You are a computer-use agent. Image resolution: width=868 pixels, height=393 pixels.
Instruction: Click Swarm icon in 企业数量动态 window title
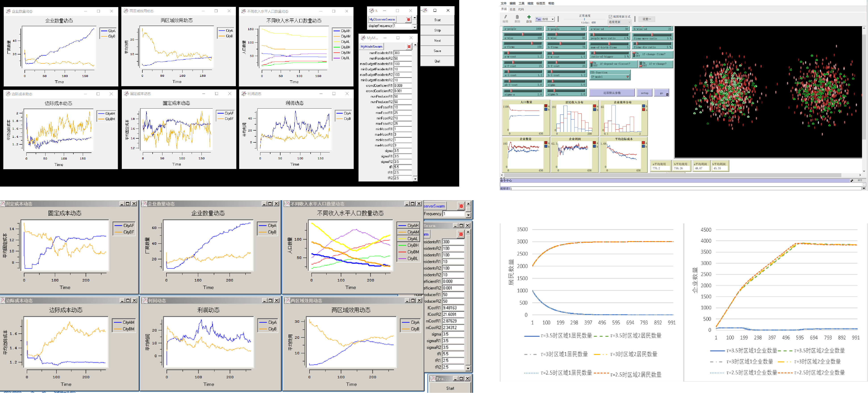coord(8,11)
